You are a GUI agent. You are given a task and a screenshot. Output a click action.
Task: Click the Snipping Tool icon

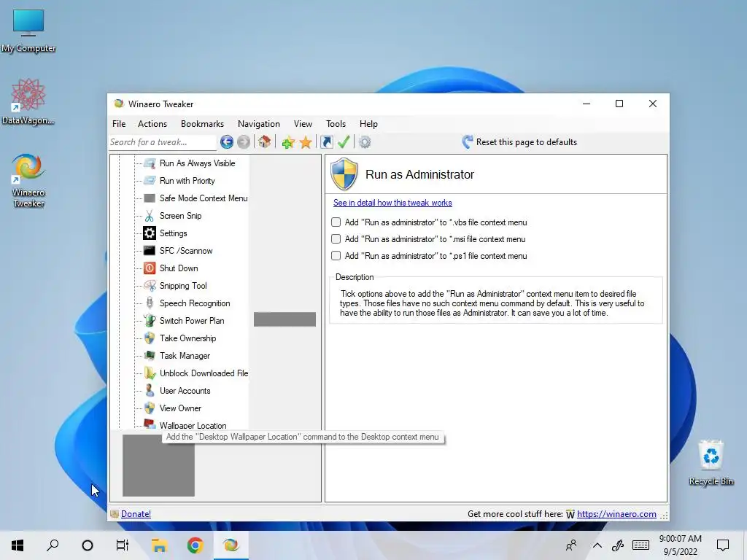[150, 286]
